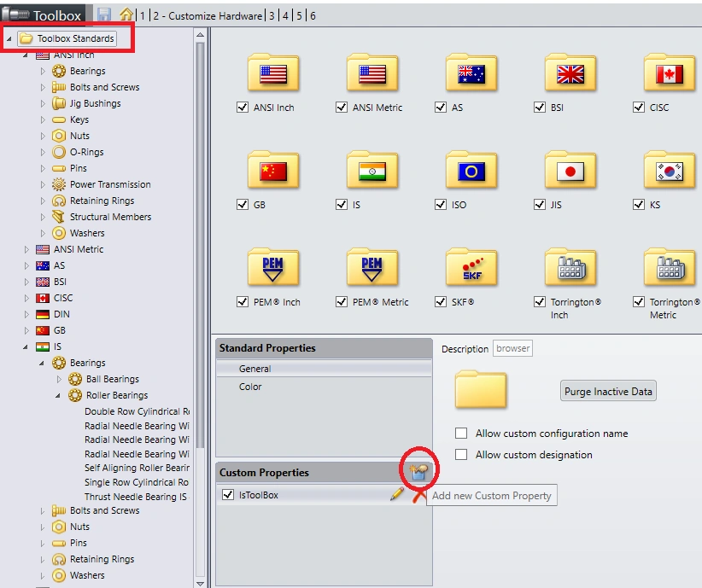Screen dimensions: 702x588
Task: Expand the ANSI Inch Bearings node
Action: [x=43, y=71]
